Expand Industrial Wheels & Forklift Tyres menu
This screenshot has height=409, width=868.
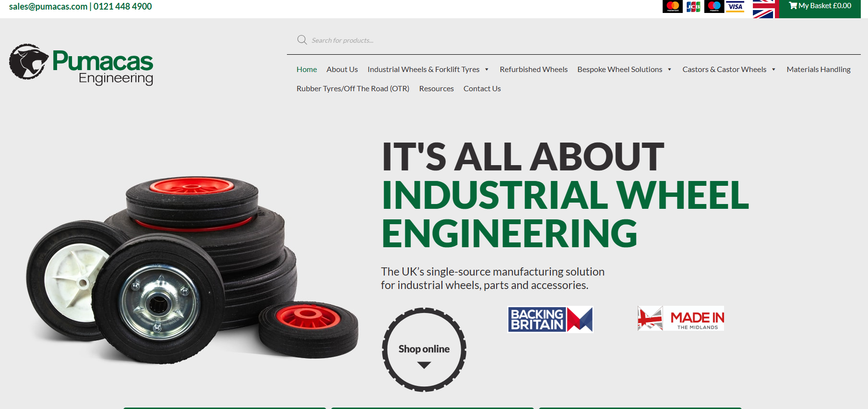[x=487, y=70]
